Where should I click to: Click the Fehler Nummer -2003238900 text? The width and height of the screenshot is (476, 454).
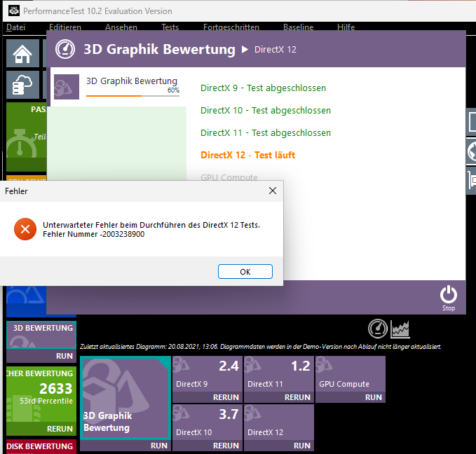[x=93, y=234]
